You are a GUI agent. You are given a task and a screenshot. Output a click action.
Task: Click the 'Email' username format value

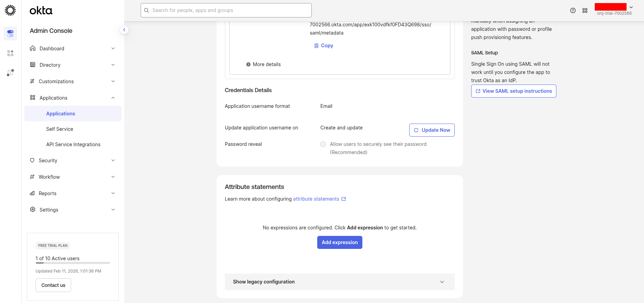pyautogui.click(x=326, y=106)
